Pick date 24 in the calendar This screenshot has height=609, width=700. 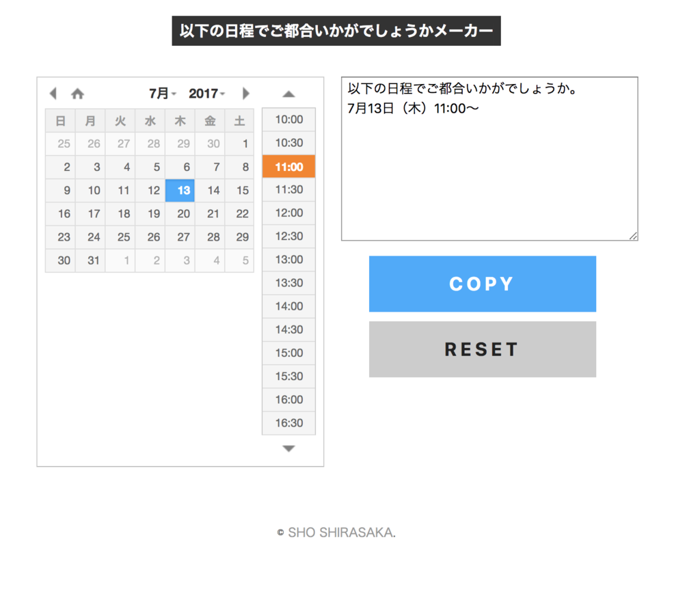(x=90, y=237)
